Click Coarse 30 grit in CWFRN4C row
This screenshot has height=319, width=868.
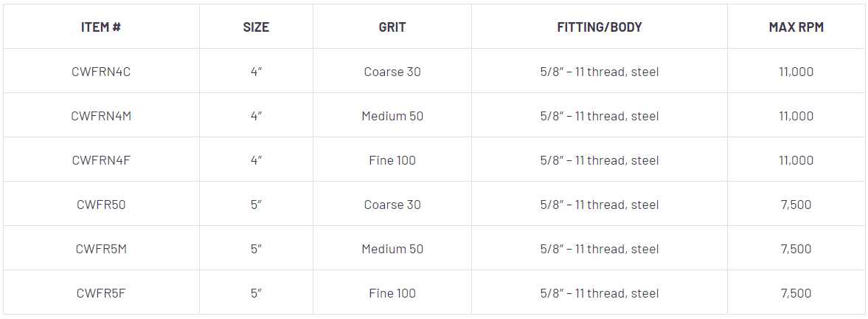392,72
